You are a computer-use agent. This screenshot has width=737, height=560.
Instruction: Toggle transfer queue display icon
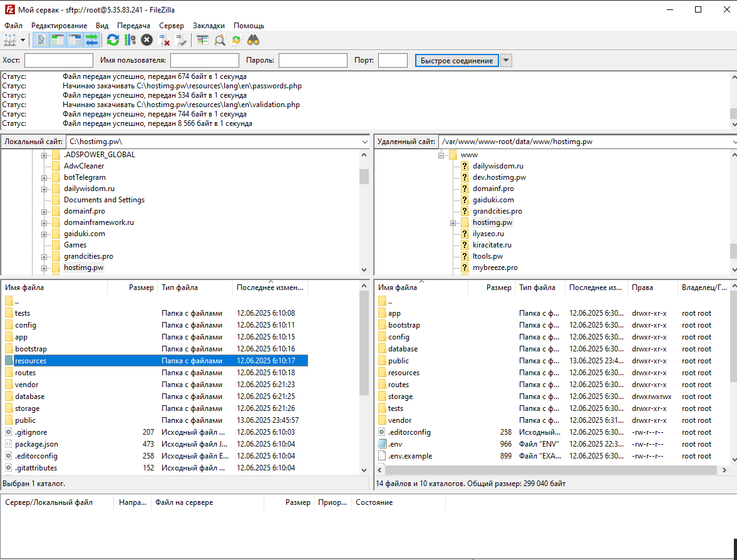coord(91,40)
